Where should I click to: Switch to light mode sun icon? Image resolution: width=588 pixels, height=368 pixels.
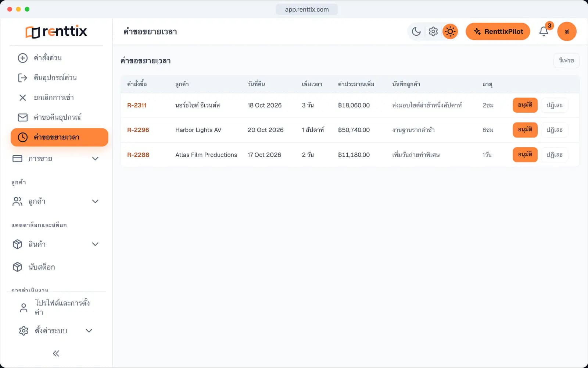click(450, 32)
